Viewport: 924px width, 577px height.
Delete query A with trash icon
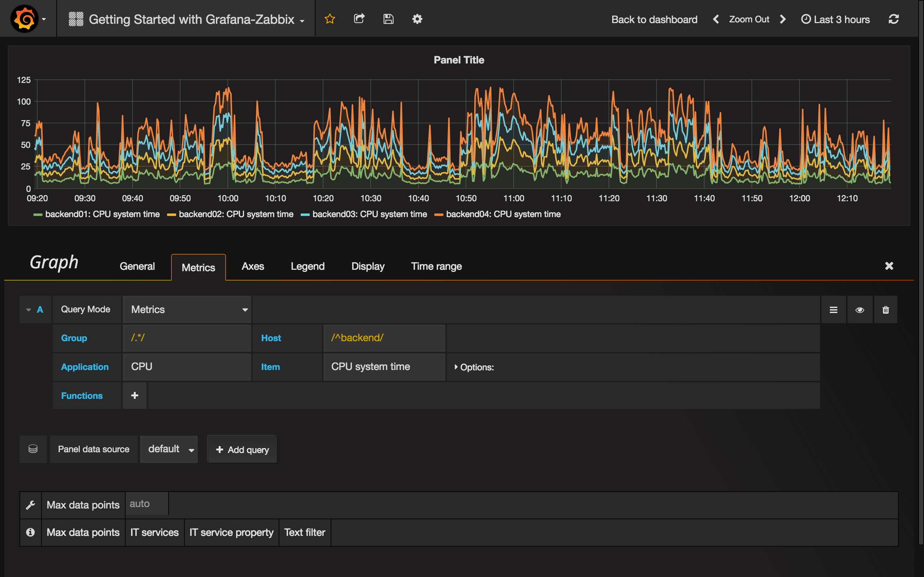[886, 309]
